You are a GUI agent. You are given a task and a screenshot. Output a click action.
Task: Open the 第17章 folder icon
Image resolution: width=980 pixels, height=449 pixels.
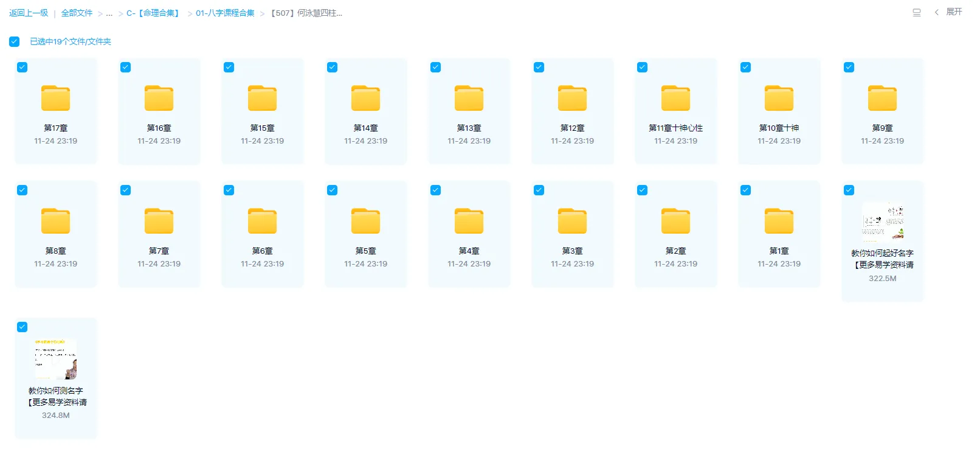tap(55, 99)
